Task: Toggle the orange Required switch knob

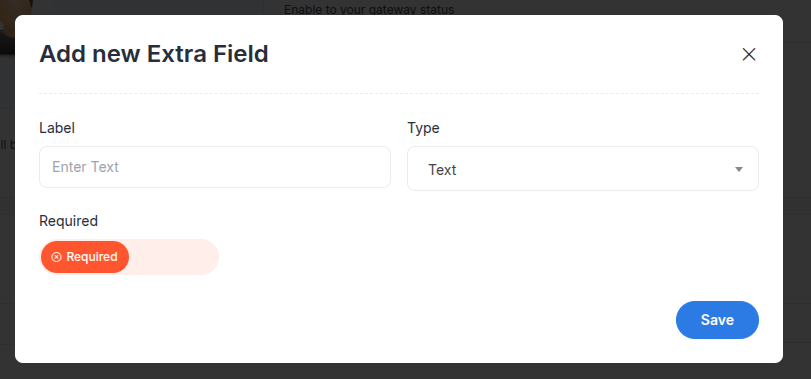Action: pyautogui.click(x=85, y=257)
